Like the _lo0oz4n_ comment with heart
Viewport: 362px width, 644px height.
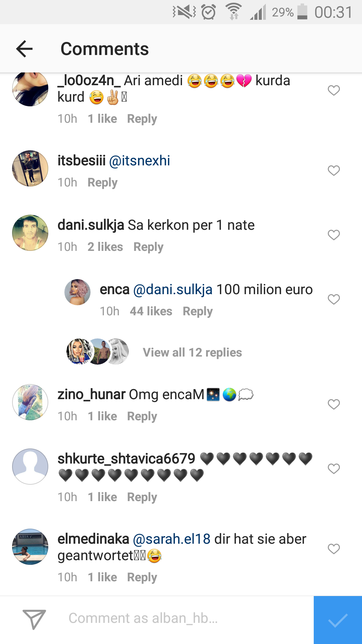point(334,90)
